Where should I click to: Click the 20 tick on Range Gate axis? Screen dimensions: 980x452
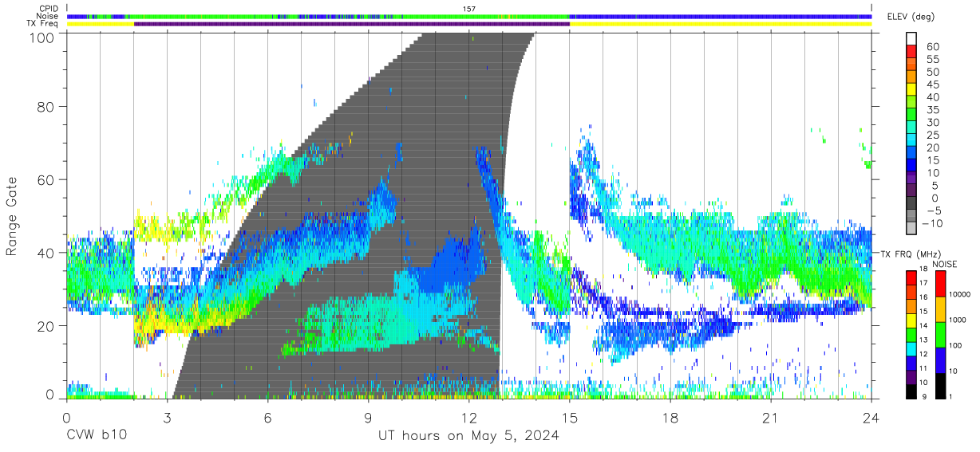point(47,326)
